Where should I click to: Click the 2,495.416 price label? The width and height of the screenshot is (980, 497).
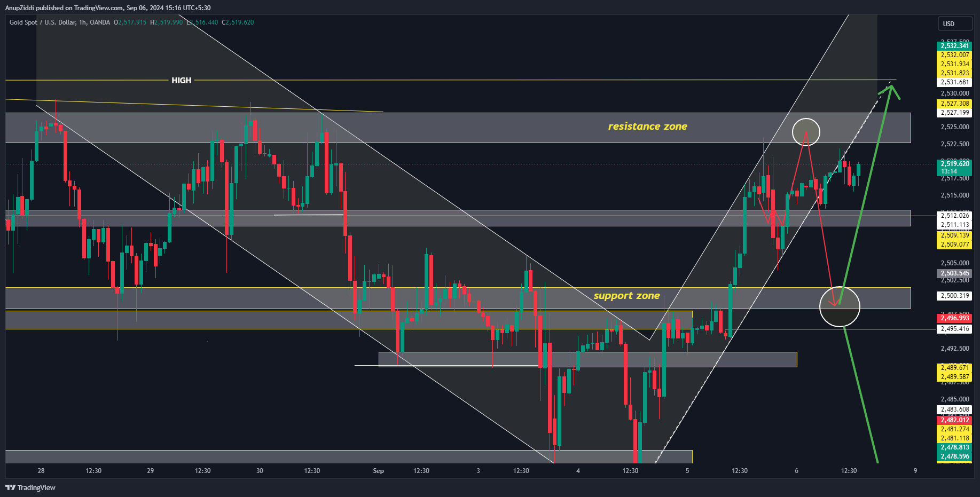coord(954,329)
